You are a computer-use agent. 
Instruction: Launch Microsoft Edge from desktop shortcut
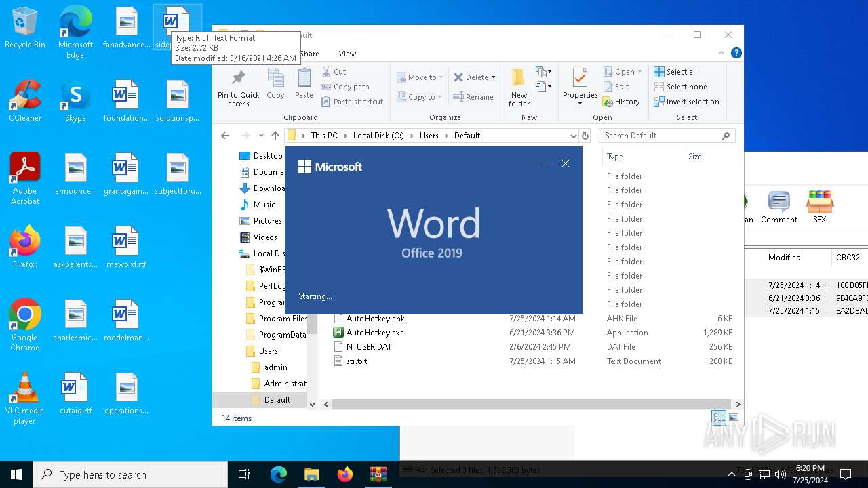pyautogui.click(x=75, y=33)
